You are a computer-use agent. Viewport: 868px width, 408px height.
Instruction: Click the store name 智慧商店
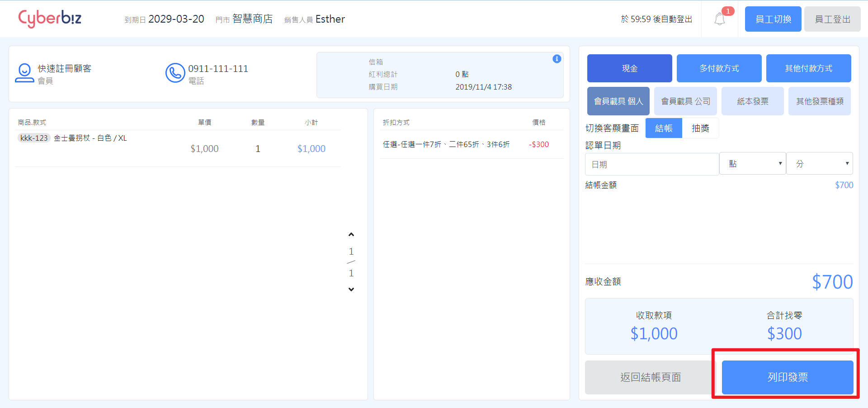[252, 19]
